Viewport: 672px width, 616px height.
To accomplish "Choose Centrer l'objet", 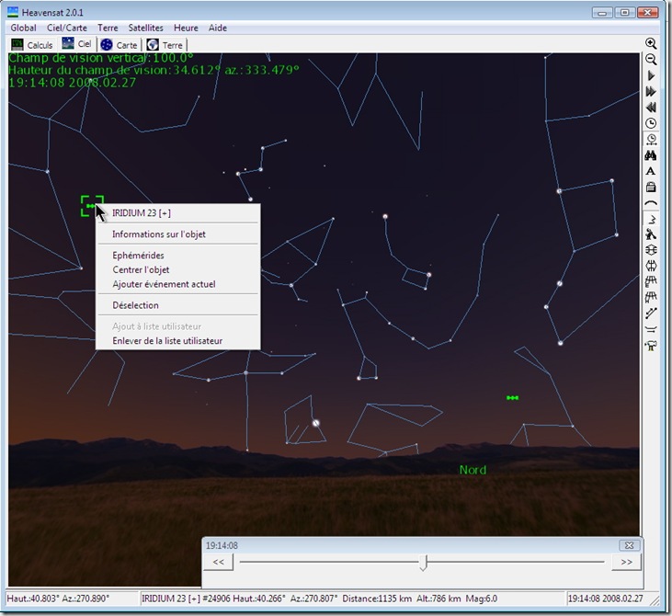I will tap(177, 269).
